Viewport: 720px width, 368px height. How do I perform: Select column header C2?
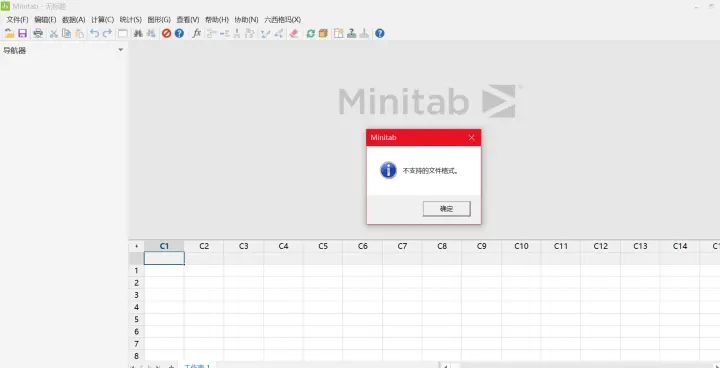pos(204,246)
